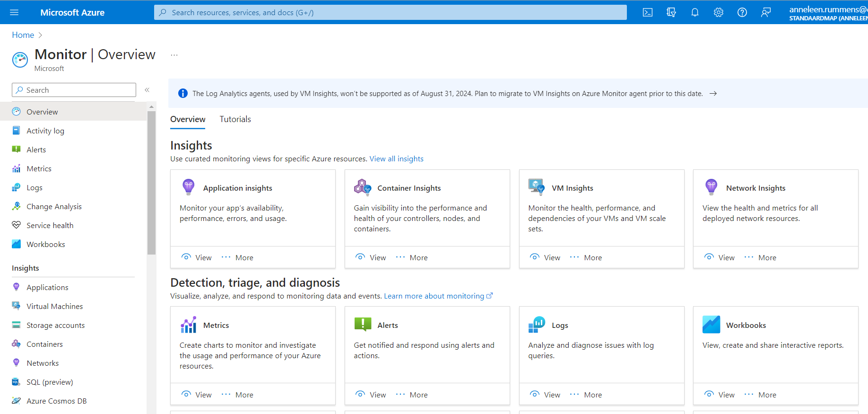868x414 pixels.
Task: Click the Logs sidebar icon
Action: click(16, 187)
